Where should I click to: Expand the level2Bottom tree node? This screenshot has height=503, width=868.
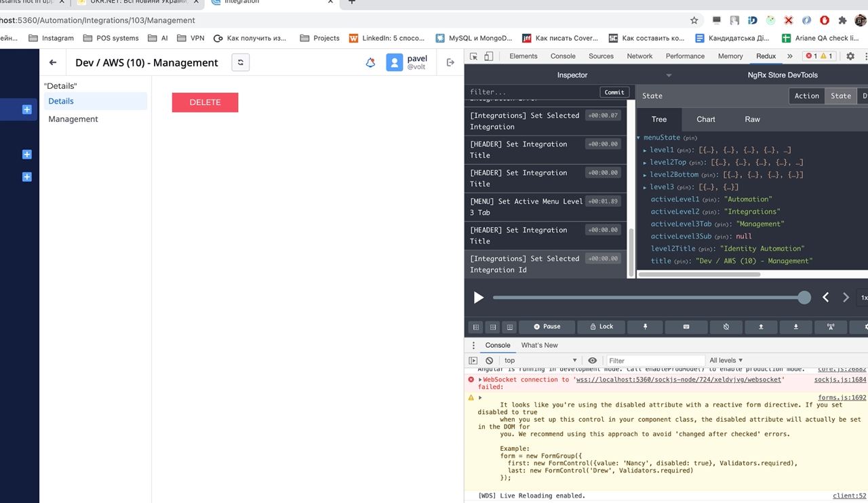(x=645, y=175)
